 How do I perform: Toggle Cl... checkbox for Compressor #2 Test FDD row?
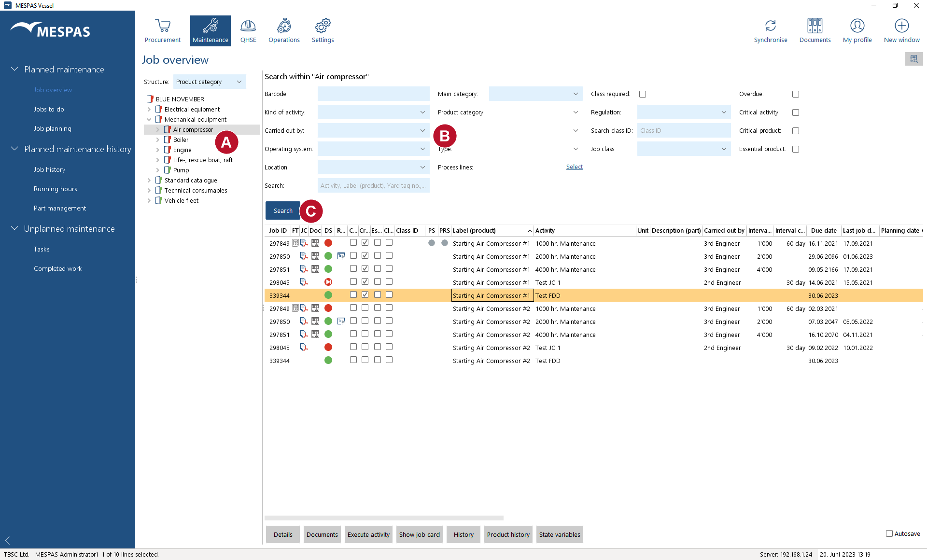tap(389, 360)
